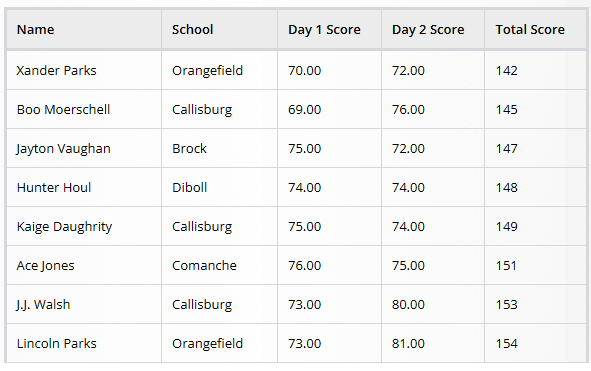Click the Name column header
This screenshot has width=591, height=371.
coord(84,29)
